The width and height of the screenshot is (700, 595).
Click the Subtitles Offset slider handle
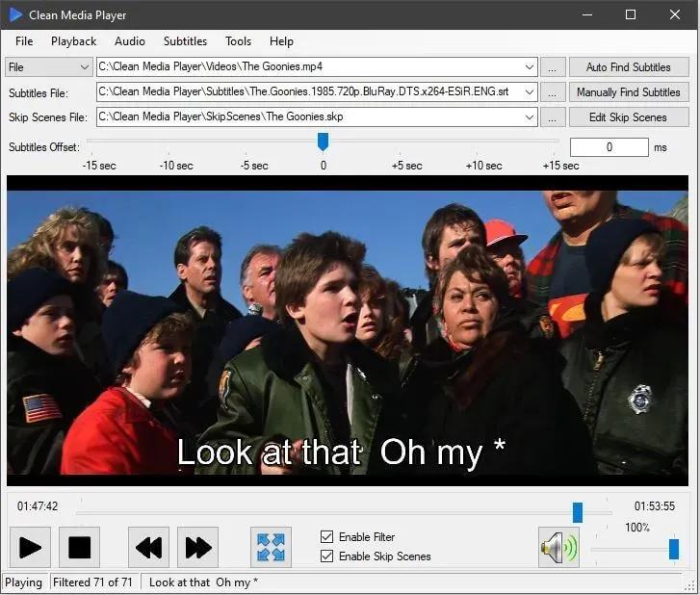[x=323, y=142]
